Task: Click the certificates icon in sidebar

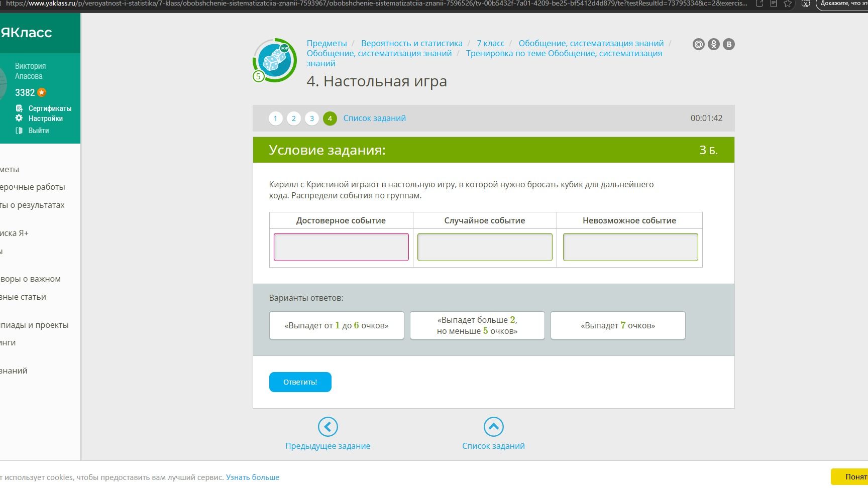Action: [19, 108]
